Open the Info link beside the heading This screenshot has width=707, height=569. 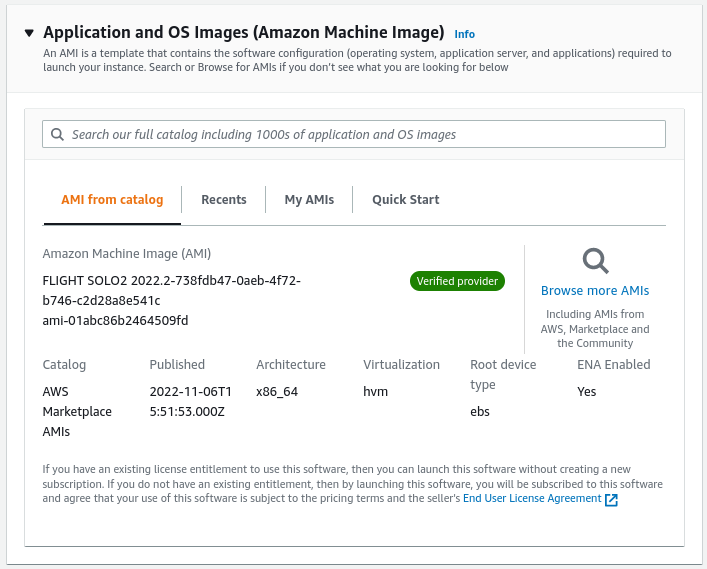[464, 34]
